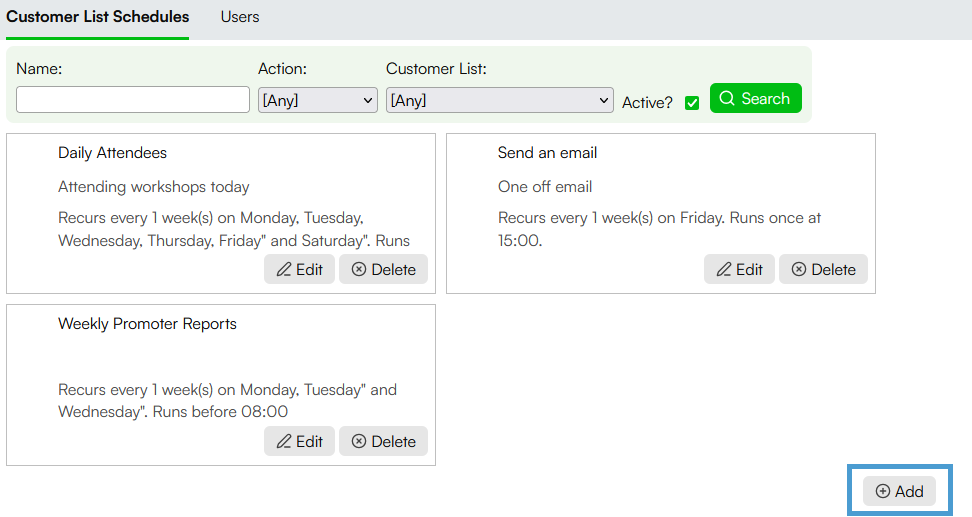
Task: Delete the Send an email schedule
Action: click(823, 269)
